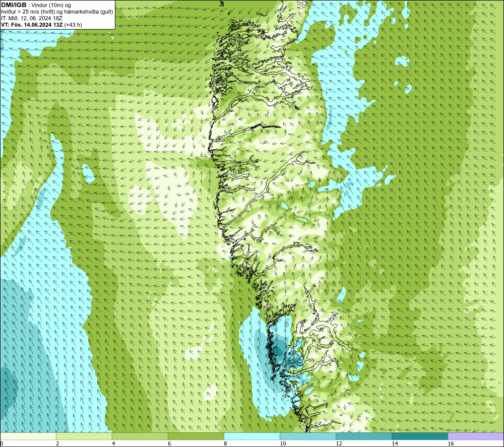Image resolution: width=504 pixels, height=447 pixels.
Task: Click the light cyan 8–10 color scale segment
Action: click(x=251, y=436)
